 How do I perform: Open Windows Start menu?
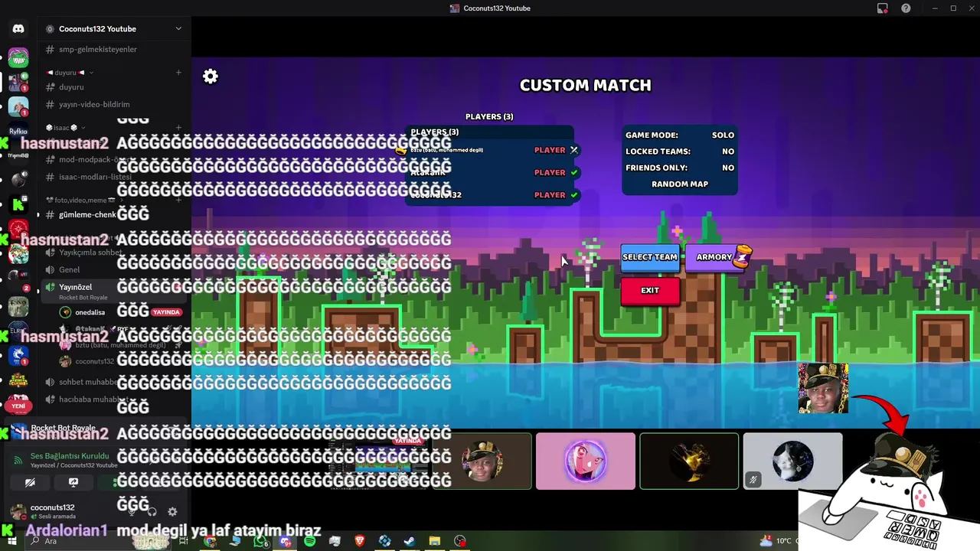click(x=12, y=541)
